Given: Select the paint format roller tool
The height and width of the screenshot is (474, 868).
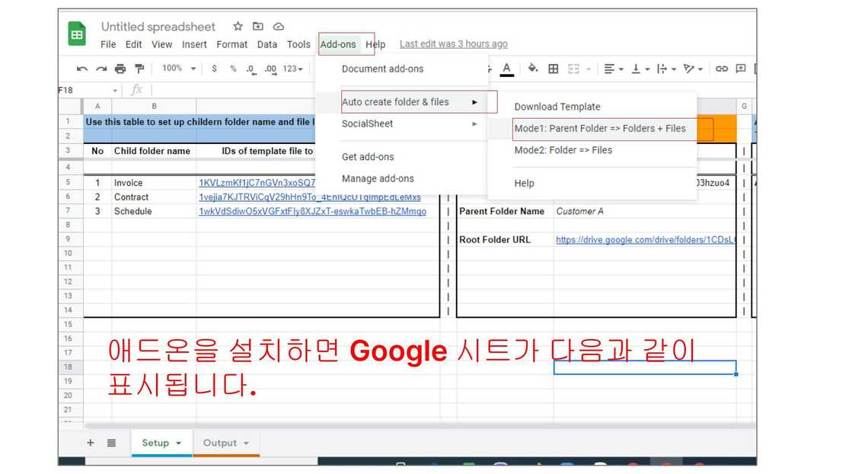Looking at the screenshot, I should pos(139,69).
